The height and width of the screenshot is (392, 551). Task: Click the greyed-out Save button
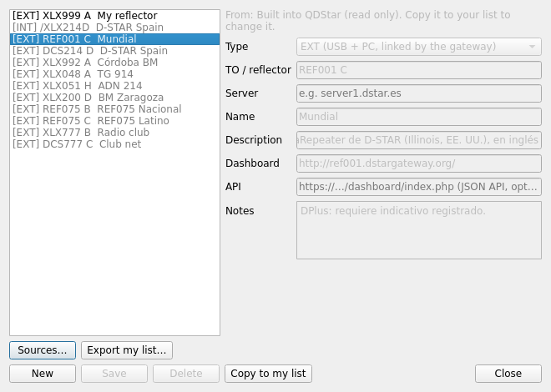114,374
